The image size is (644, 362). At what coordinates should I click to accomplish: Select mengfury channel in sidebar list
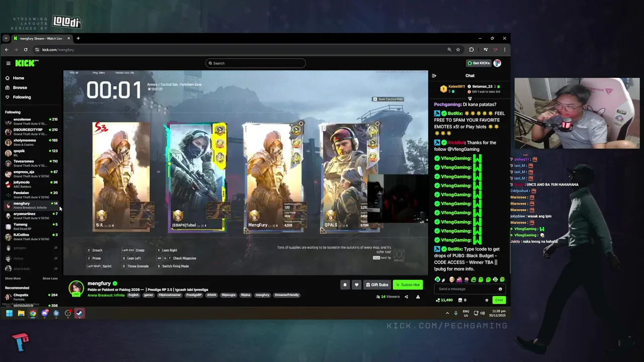[31, 205]
